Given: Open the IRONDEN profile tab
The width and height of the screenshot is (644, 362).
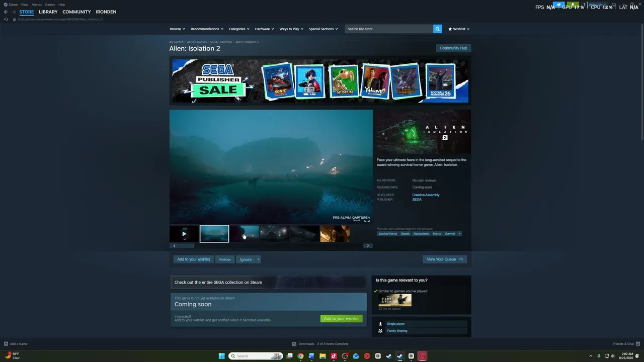Looking at the screenshot, I should click(106, 12).
